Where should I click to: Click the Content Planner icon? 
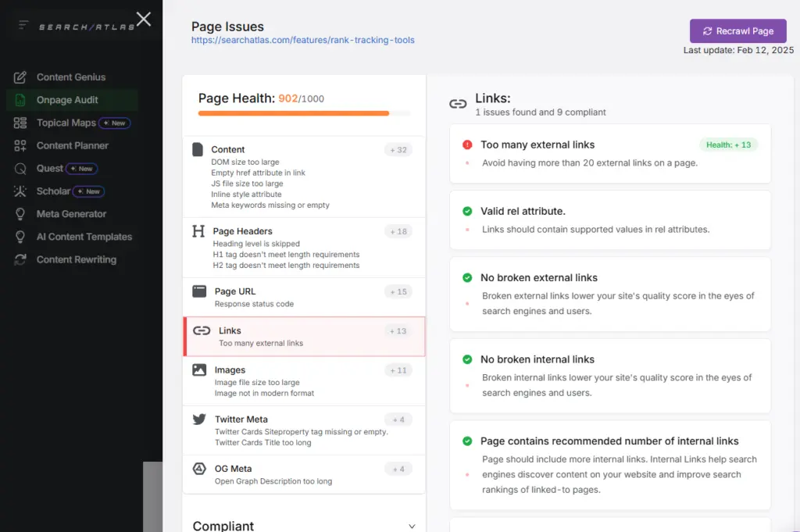pyautogui.click(x=20, y=146)
